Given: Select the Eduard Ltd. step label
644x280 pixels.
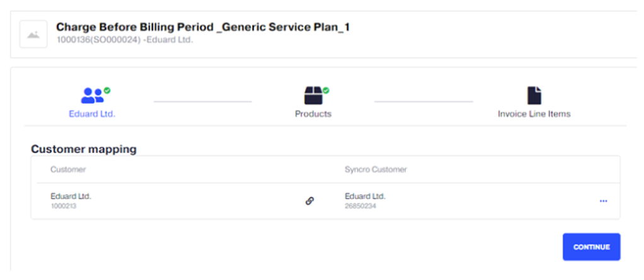Looking at the screenshot, I should tap(92, 114).
